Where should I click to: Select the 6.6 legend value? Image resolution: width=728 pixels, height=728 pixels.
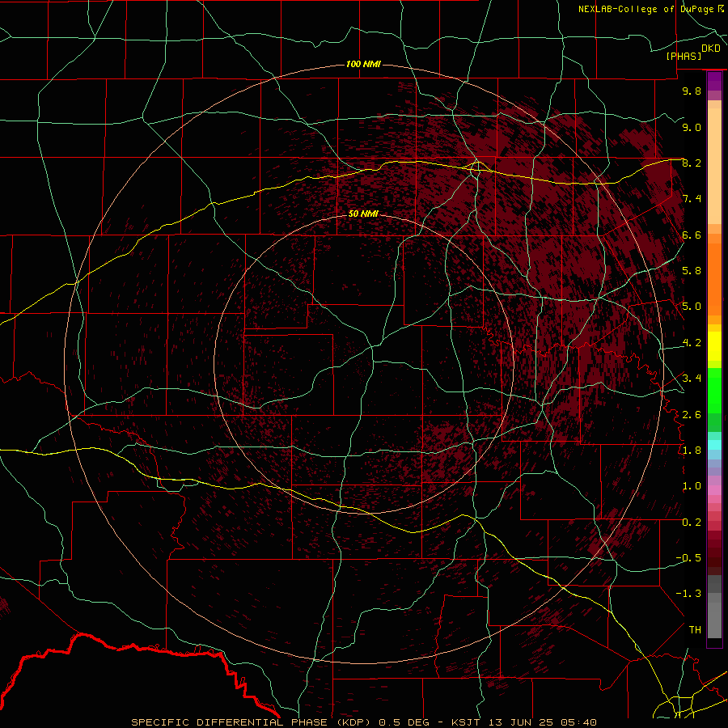pyautogui.click(x=692, y=235)
